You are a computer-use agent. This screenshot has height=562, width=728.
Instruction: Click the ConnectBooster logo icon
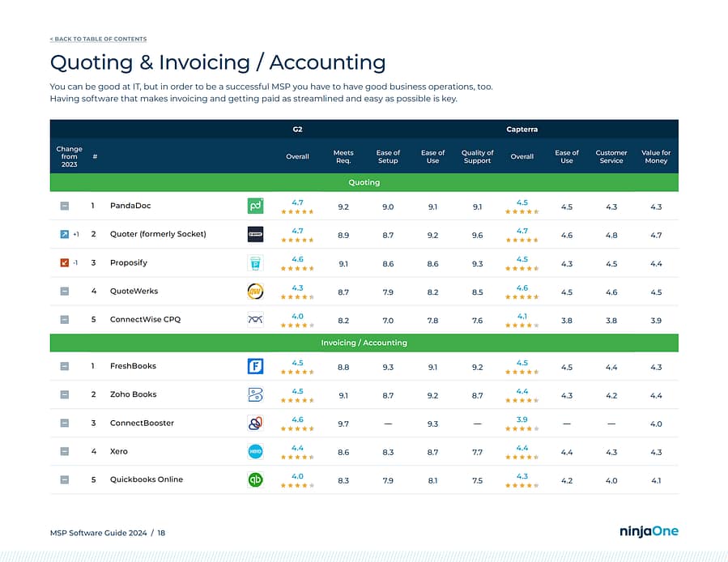tap(255, 423)
